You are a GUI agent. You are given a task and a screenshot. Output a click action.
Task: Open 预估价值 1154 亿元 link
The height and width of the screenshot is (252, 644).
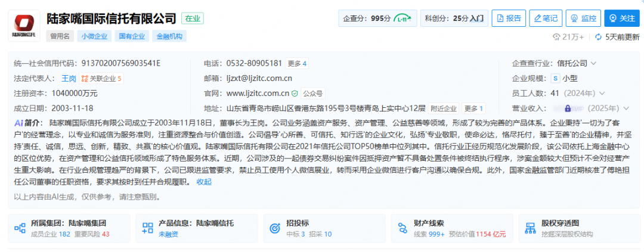(477, 234)
